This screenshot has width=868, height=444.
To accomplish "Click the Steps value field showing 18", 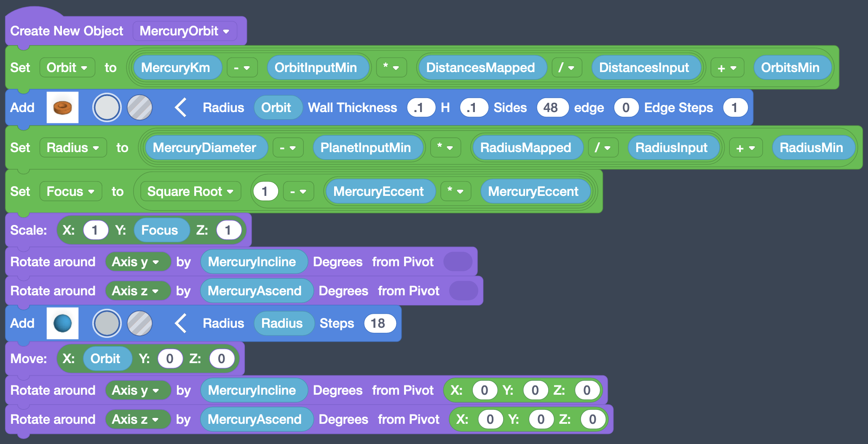I will point(380,323).
